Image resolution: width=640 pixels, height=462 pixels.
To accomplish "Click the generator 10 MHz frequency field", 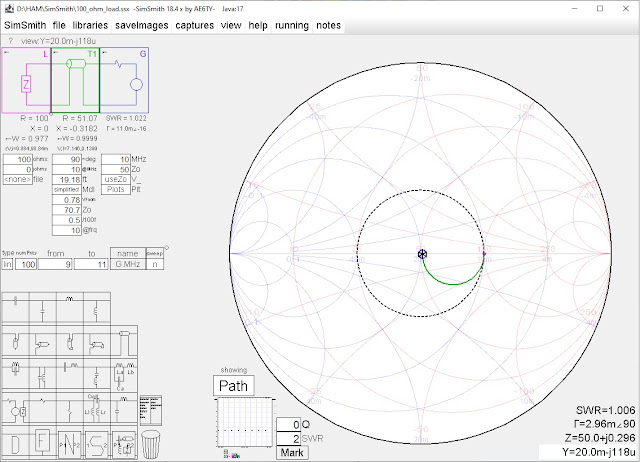I will pyautogui.click(x=116, y=160).
